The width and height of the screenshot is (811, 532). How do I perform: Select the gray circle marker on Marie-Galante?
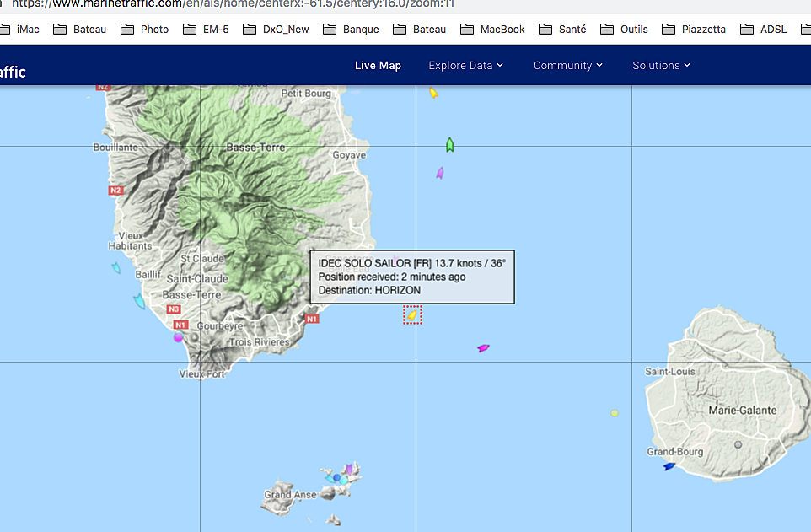(x=738, y=444)
